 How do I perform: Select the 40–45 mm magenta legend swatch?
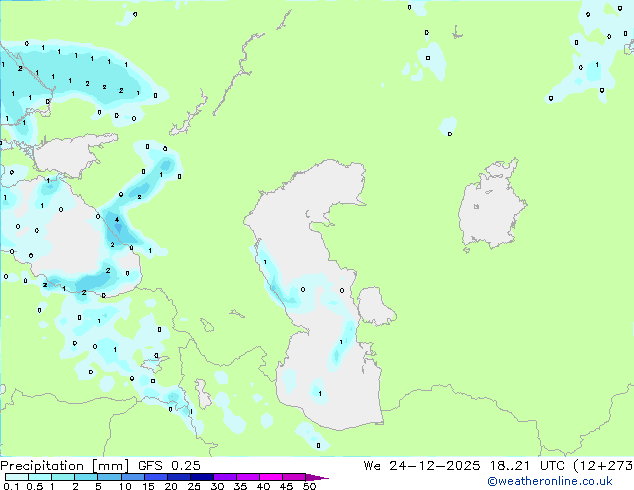[x=271, y=477]
